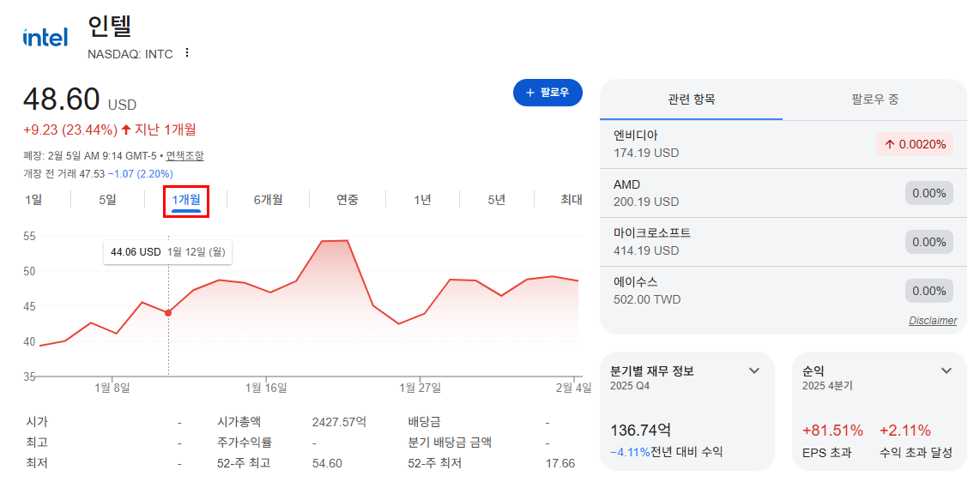Expand the 순익 card chevron
The width and height of the screenshot is (980, 482).
coord(947,371)
